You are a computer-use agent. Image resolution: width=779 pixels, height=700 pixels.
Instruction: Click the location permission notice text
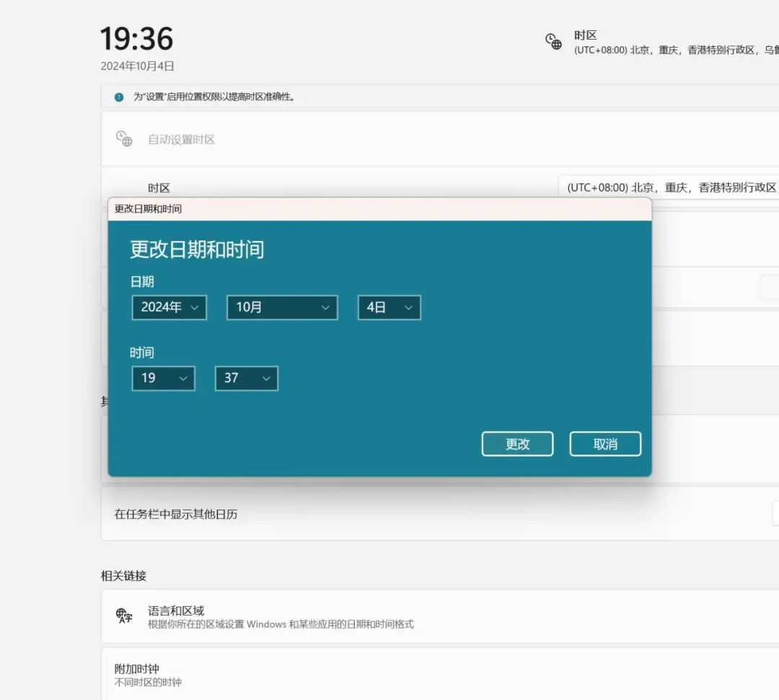click(215, 97)
